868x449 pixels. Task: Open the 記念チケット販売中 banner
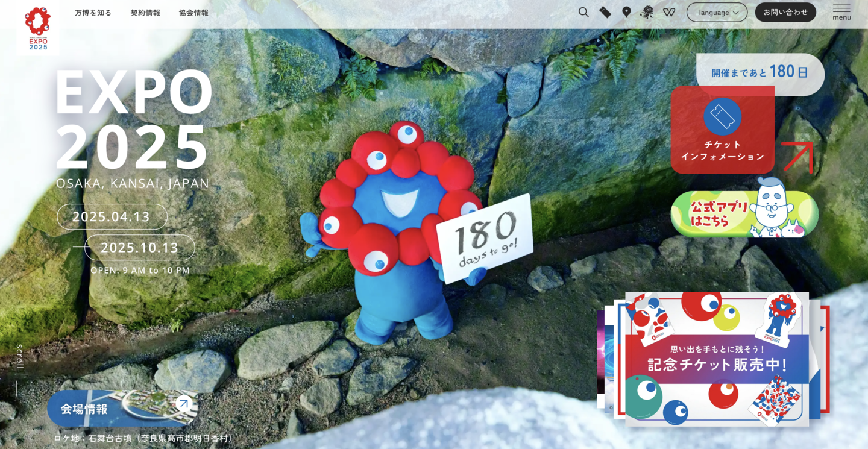coord(717,359)
